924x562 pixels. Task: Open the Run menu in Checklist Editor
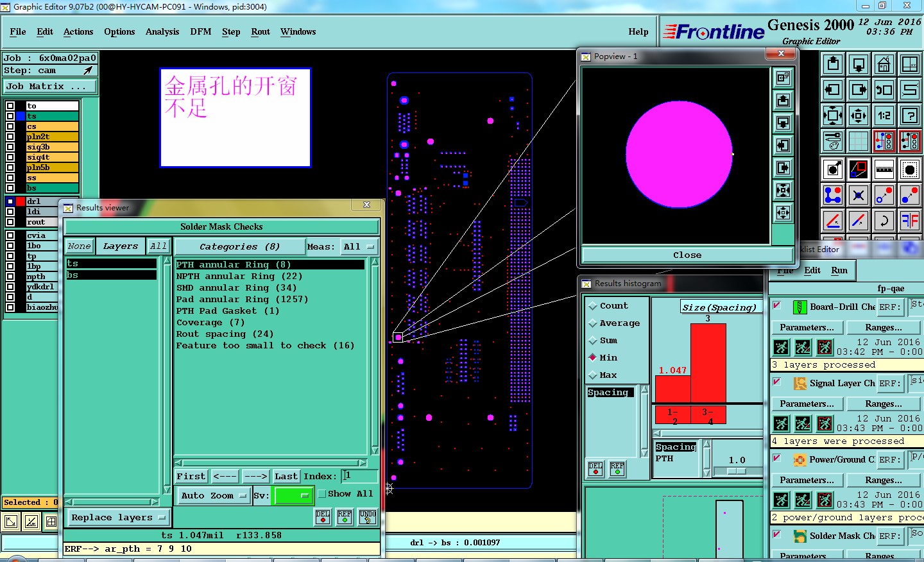click(x=839, y=270)
